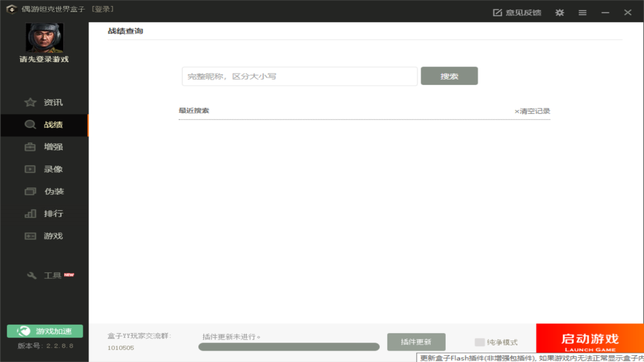Image resolution: width=644 pixels, height=362 pixels.
Task: Toggle the 游戏加速 game boost
Action: (44, 331)
